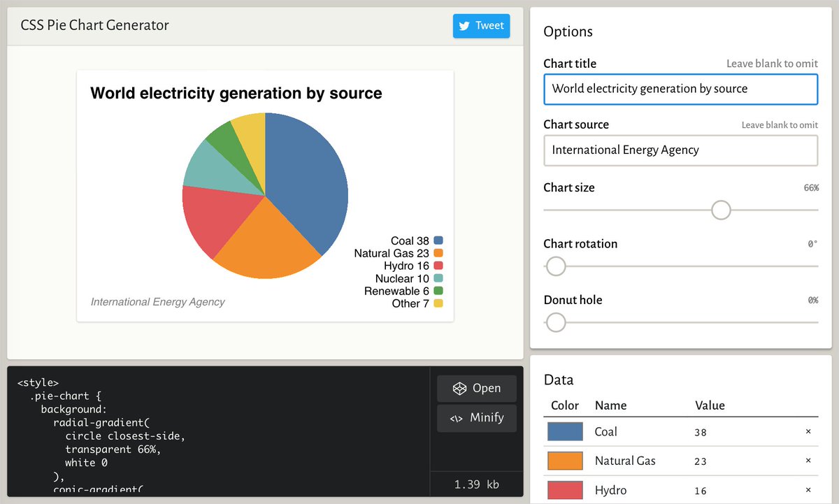Pick a new color for Hydro swatch
The image size is (839, 504).
[x=565, y=490]
